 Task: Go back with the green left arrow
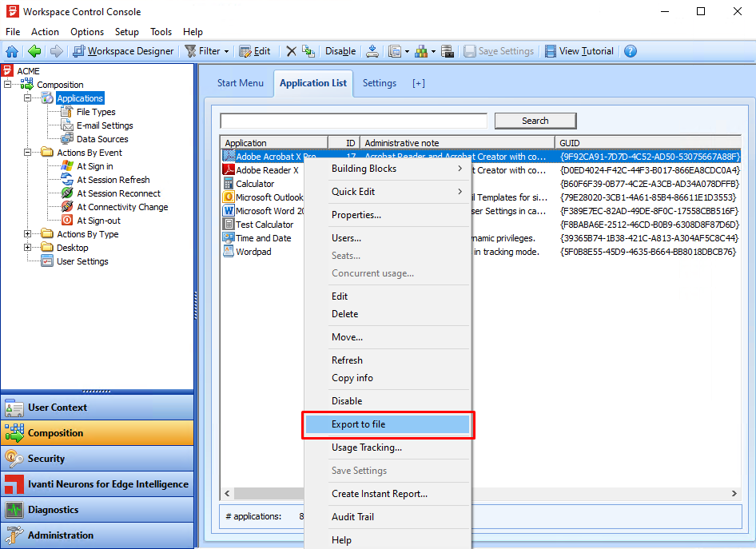pyautogui.click(x=34, y=51)
